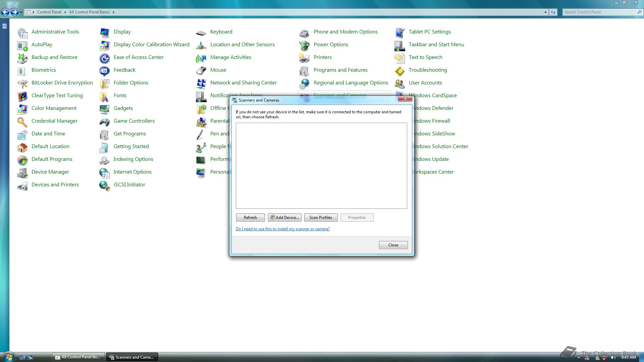Open Ease of Access Center icon
644x362 pixels.
pos(105,58)
